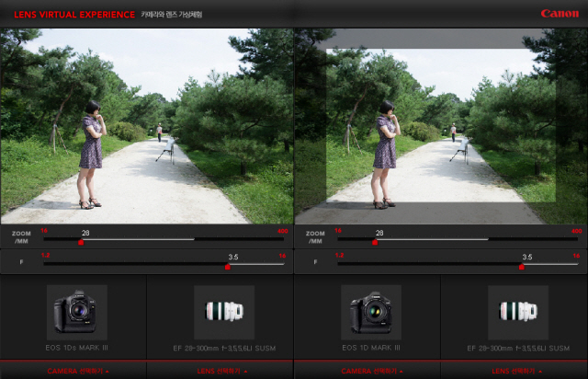Viewport: 588px width, 379px height.
Task: Click the EOS 1Ds Mark III camera icon
Action: coord(75,312)
